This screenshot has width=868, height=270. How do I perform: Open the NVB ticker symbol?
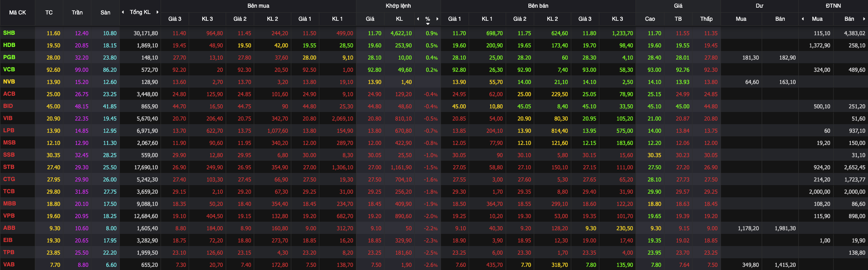[x=9, y=82]
